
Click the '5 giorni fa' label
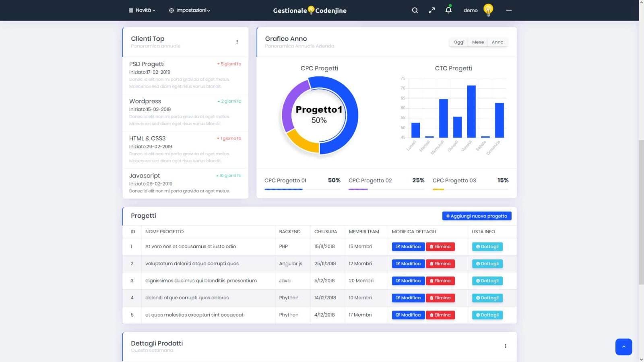[x=229, y=64]
